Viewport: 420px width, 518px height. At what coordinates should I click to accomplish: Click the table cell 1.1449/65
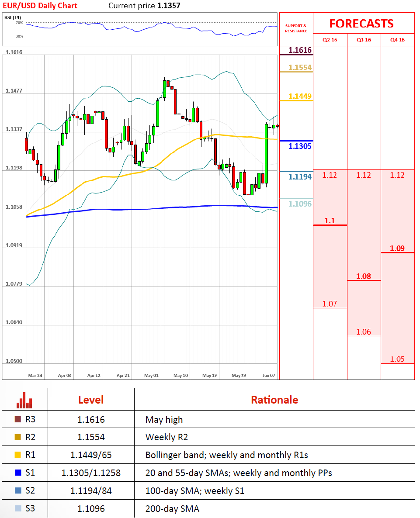[91, 455]
